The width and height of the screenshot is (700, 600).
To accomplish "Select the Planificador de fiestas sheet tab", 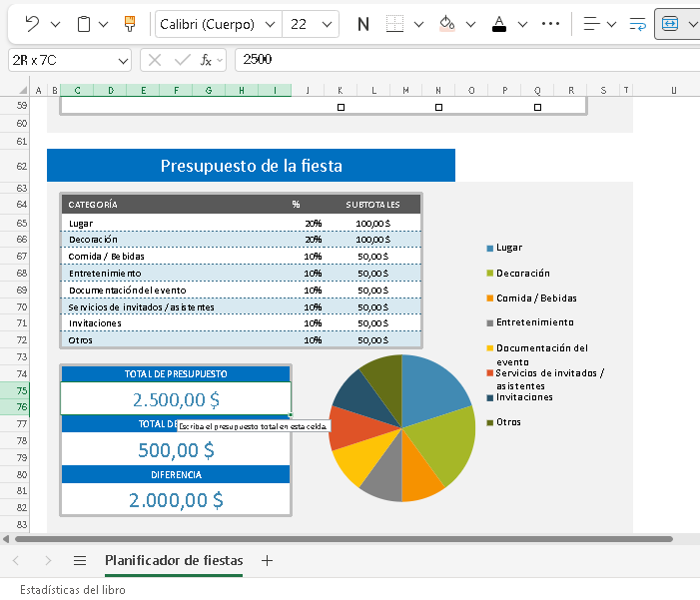I will 173,560.
